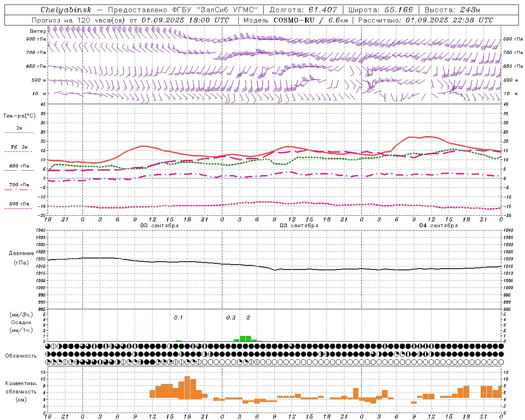Click the '03 сентября' date label

pos(299,226)
